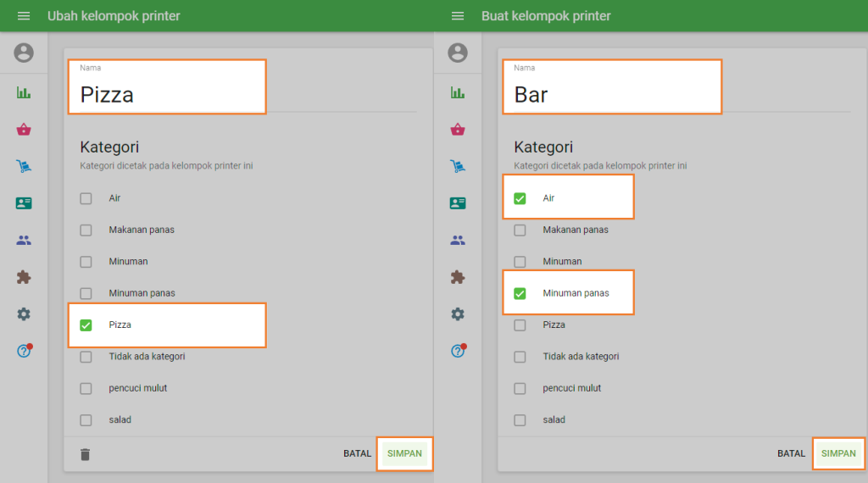Viewport: 868px width, 483px height.
Task: Open settings gear icon in left window sidebar
Action: click(24, 314)
